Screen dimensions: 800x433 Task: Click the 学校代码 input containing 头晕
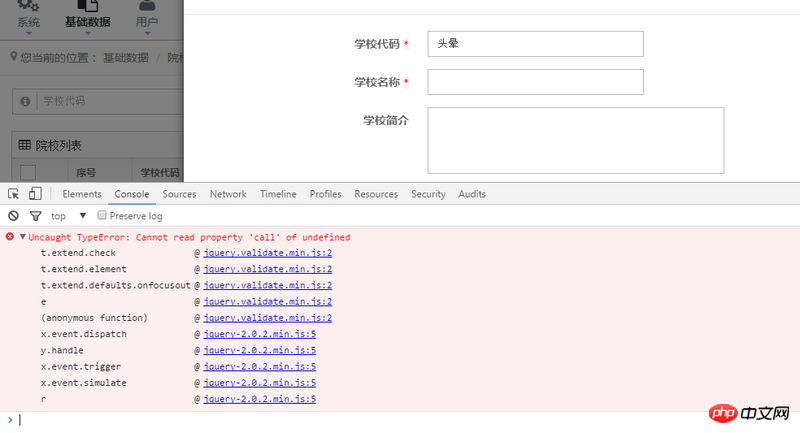coord(535,44)
